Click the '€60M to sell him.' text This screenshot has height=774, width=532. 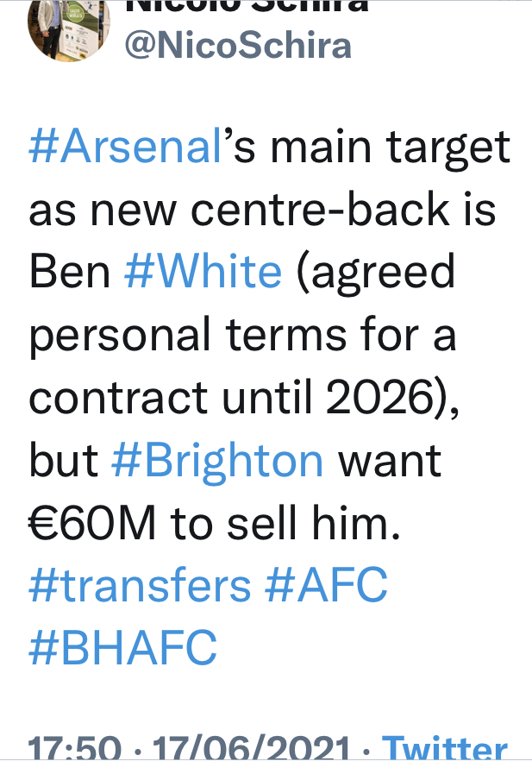(x=214, y=523)
